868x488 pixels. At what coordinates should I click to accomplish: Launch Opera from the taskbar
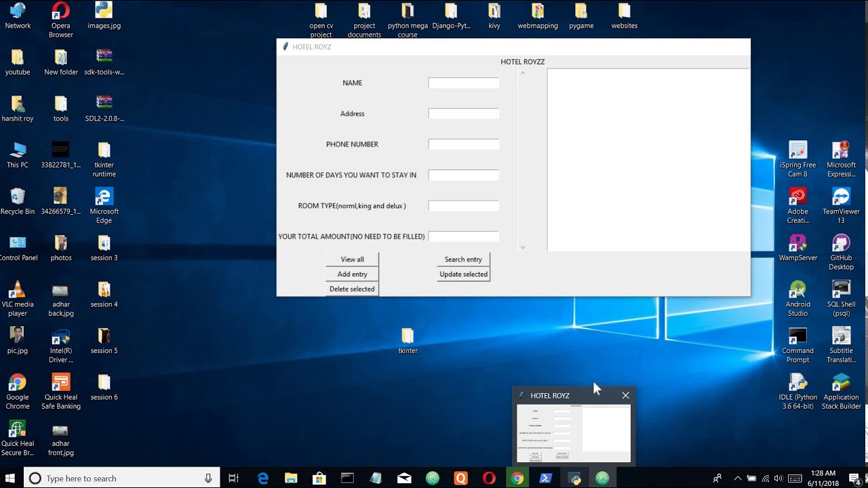tap(489, 479)
